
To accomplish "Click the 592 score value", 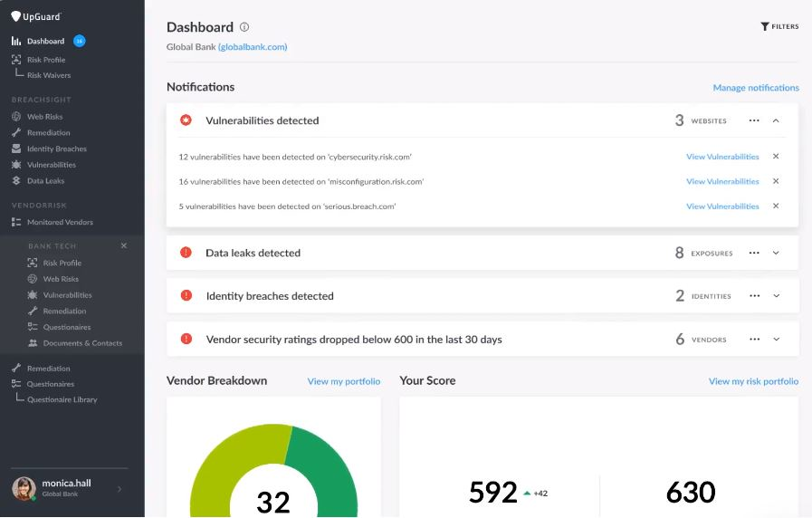I will pos(493,492).
